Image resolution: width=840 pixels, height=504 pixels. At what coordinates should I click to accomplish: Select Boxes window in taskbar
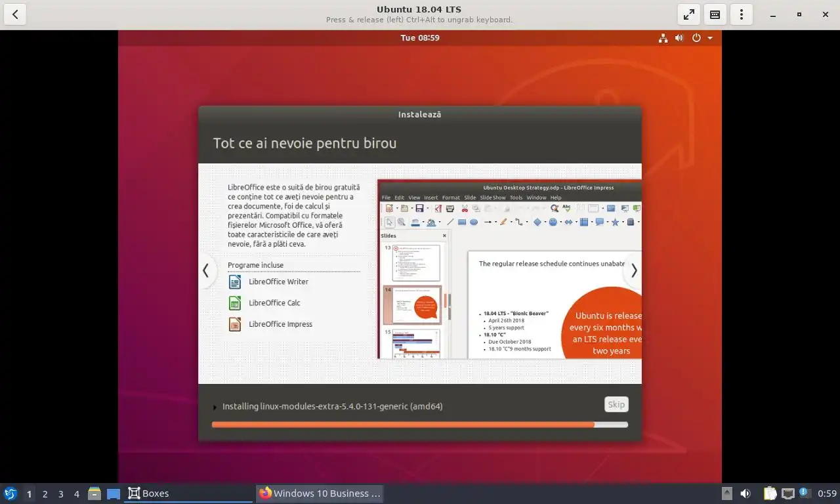[188, 493]
